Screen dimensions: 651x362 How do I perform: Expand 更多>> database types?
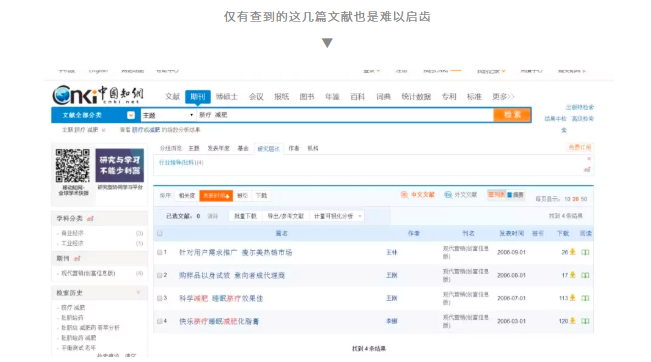click(503, 97)
